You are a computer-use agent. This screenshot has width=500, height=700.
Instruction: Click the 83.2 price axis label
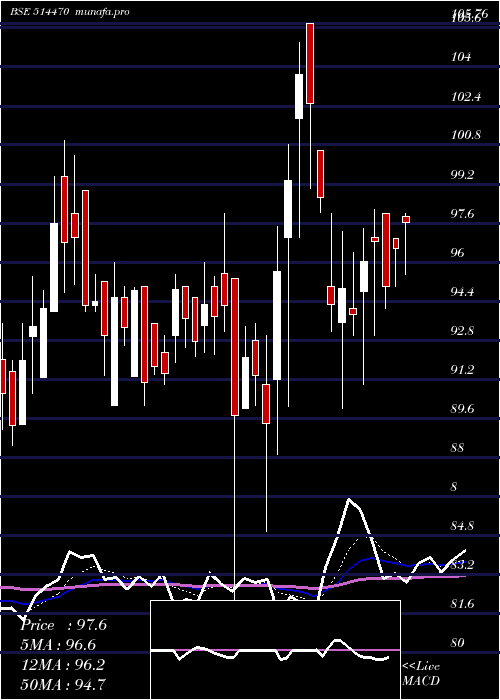(464, 565)
